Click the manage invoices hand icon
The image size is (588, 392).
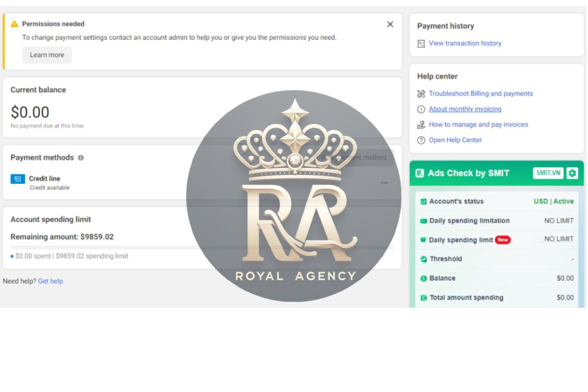pos(421,124)
